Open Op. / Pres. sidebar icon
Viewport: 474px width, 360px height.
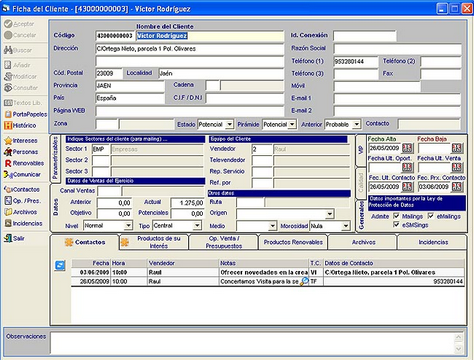pyautogui.click(x=8, y=201)
